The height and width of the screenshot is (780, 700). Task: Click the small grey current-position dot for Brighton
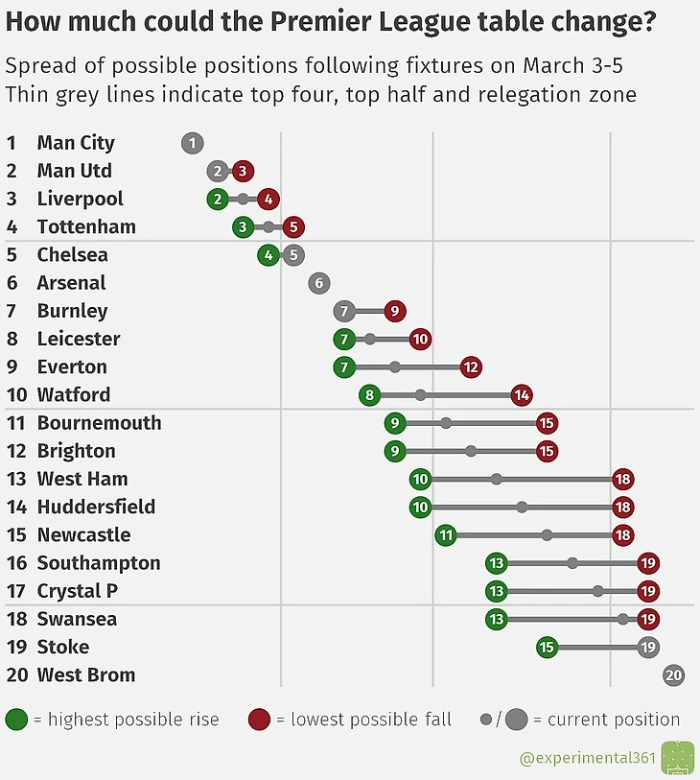[471, 451]
